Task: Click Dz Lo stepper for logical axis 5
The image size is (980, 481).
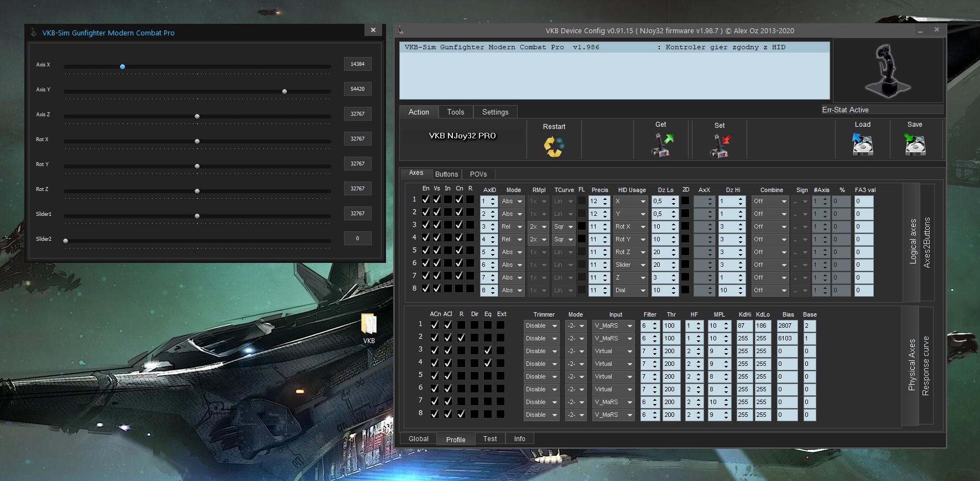Action: tap(674, 252)
